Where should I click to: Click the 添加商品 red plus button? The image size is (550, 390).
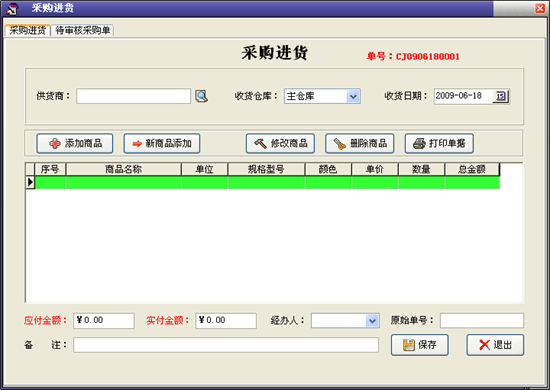[75, 143]
